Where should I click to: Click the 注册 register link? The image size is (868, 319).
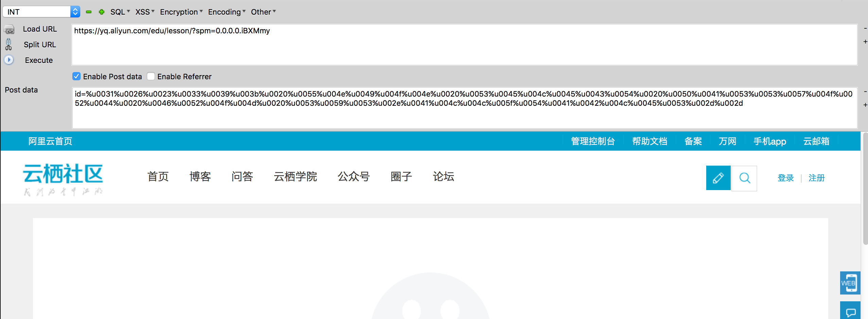[x=816, y=178]
